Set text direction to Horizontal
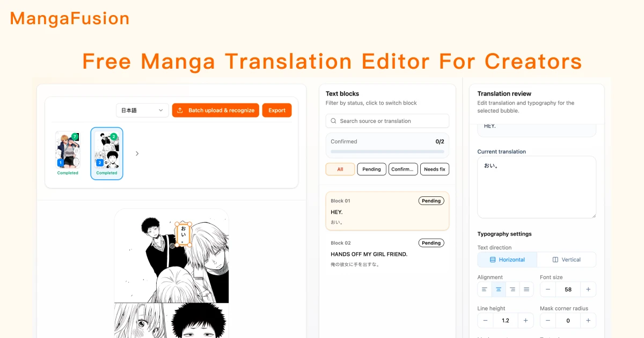The image size is (644, 338). pos(507,260)
